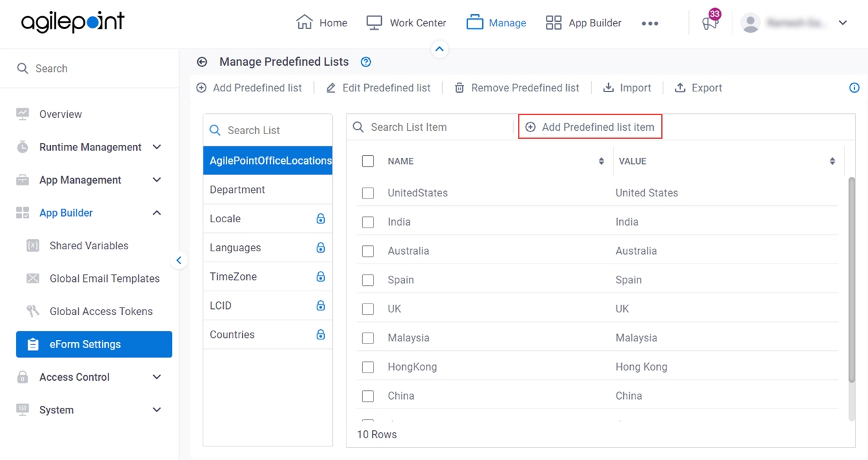Check the UnitedStates row checkbox
868x460 pixels.
368,193
